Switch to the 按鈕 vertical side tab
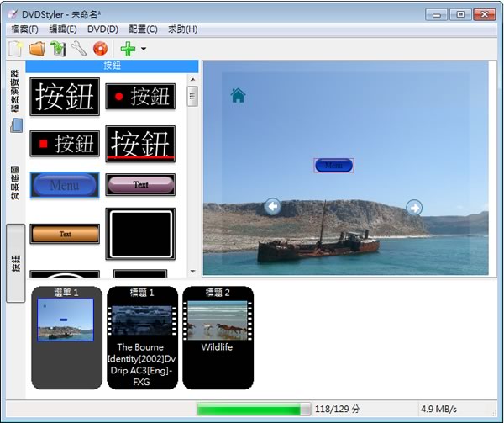504x423 pixels. click(x=16, y=262)
